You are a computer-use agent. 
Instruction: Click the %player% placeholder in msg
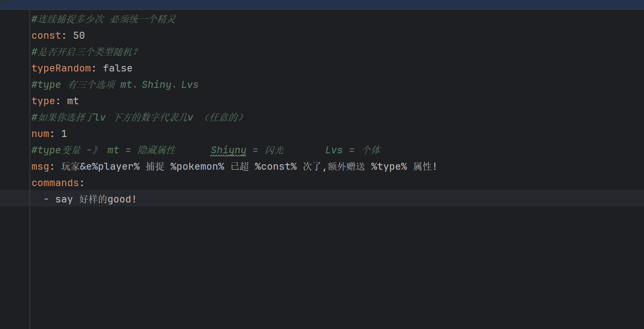116,167
